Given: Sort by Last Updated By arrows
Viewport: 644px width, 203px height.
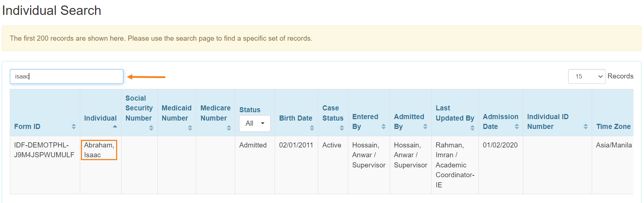Looking at the screenshot, I should pos(472,128).
